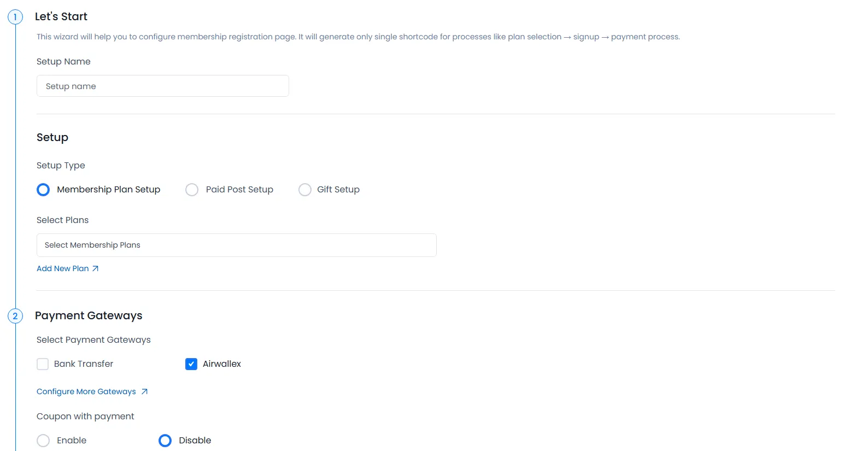Click Configure More Gateways
Viewport: 868px width, 451px height.
click(x=85, y=391)
